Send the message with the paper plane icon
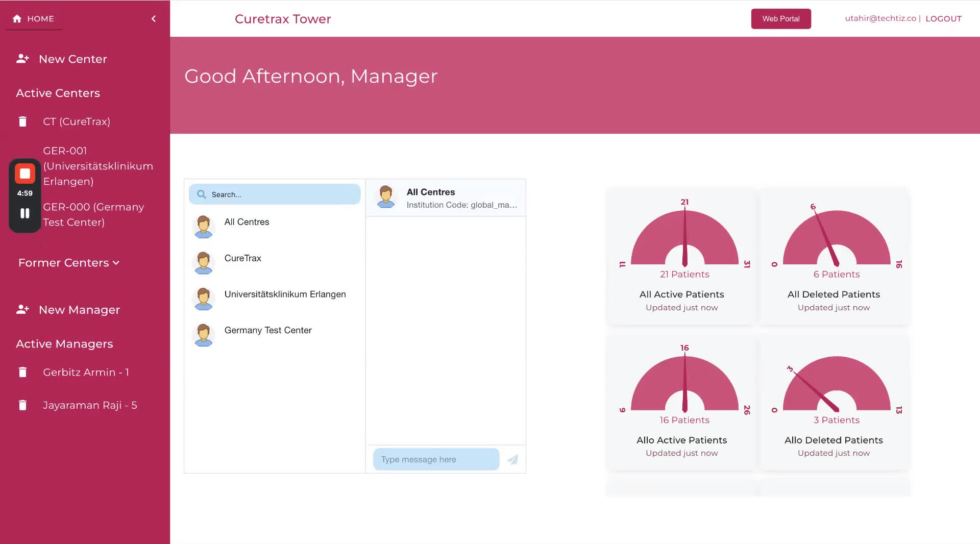980x544 pixels. click(513, 460)
